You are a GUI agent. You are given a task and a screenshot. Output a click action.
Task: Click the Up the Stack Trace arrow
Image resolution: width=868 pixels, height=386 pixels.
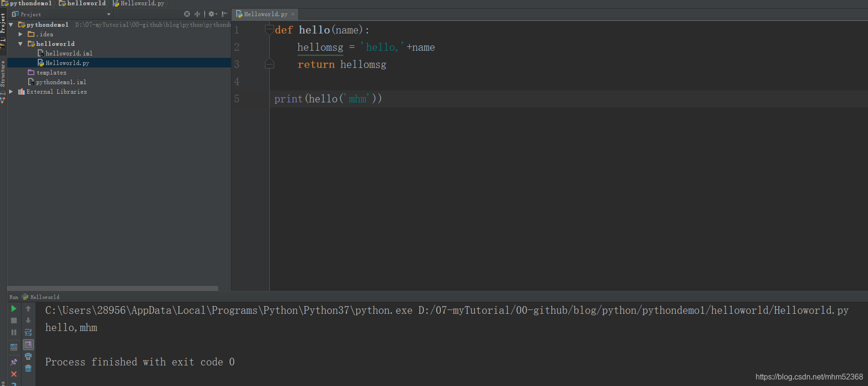pos(28,309)
